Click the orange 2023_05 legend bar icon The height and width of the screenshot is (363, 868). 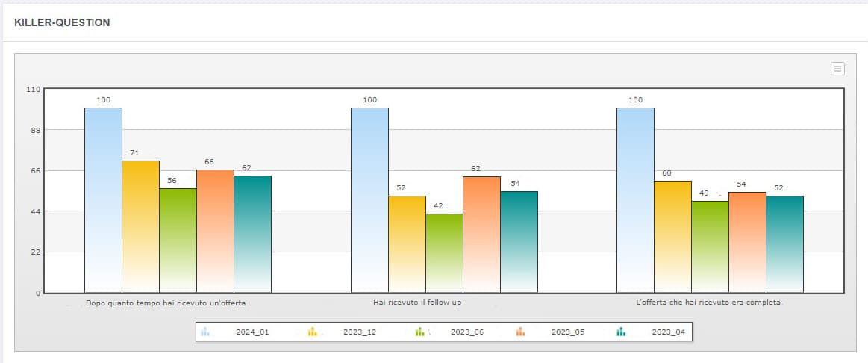pyautogui.click(x=520, y=332)
